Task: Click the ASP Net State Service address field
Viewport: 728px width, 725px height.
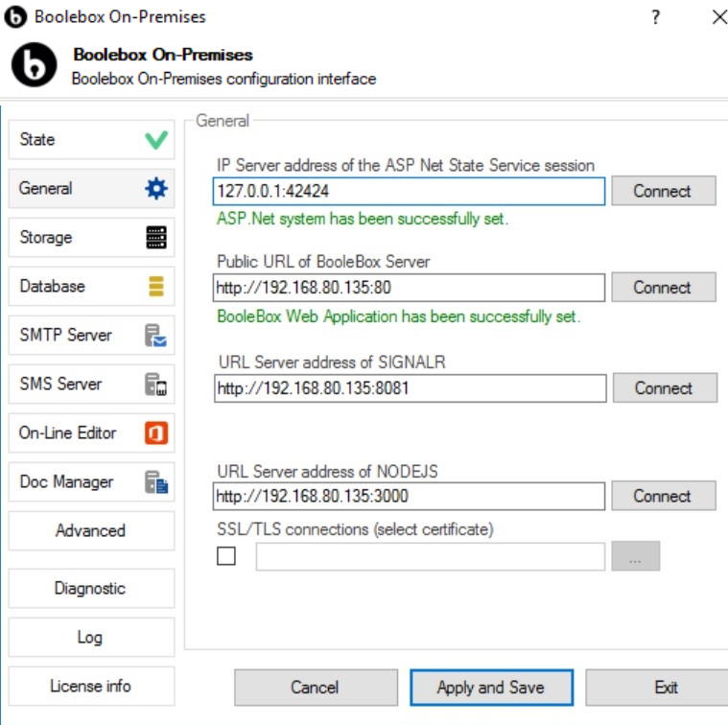Action: click(409, 191)
